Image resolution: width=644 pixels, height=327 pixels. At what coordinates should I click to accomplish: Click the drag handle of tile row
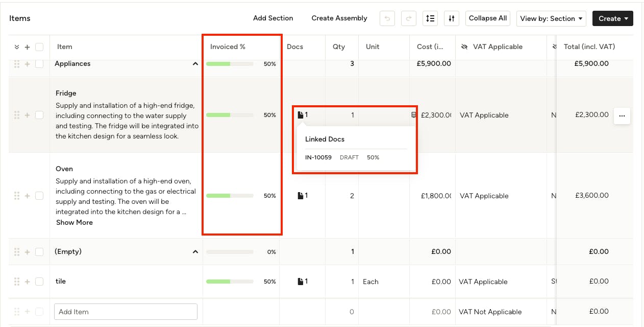coord(17,282)
